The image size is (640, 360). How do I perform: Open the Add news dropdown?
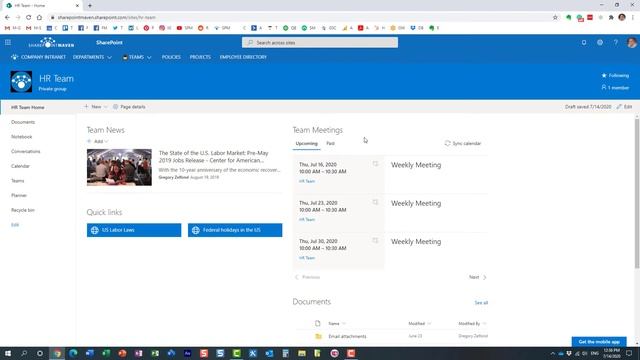pos(98,141)
